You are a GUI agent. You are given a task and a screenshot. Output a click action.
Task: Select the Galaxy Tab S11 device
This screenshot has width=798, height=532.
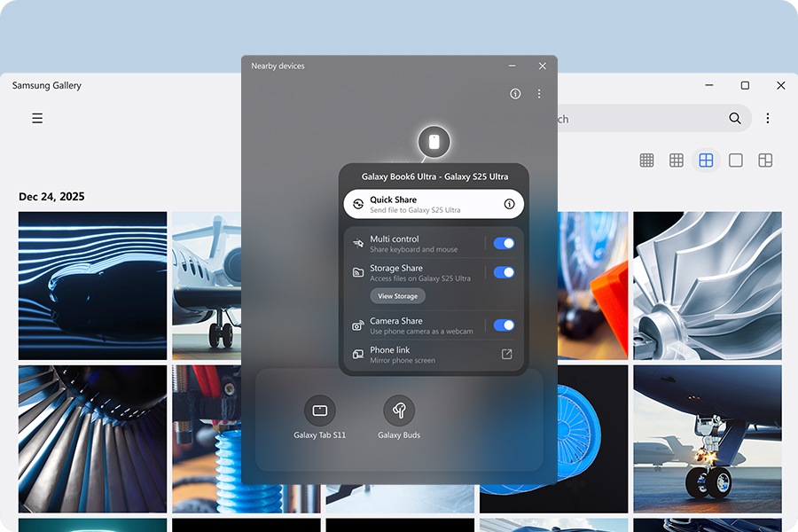(320, 411)
